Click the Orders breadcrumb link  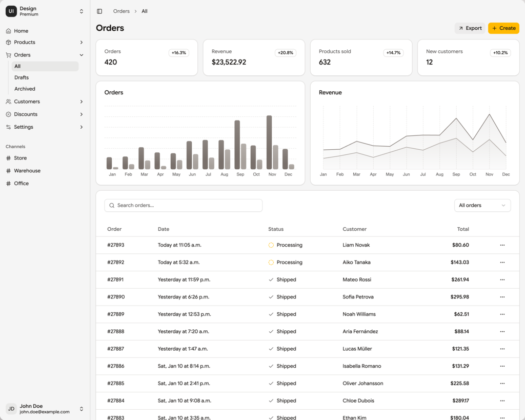[x=122, y=11]
